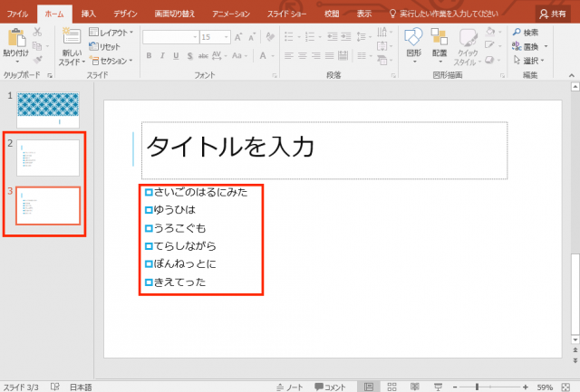
Task: Switch to Slide Sorter view icon
Action: pyautogui.click(x=391, y=387)
